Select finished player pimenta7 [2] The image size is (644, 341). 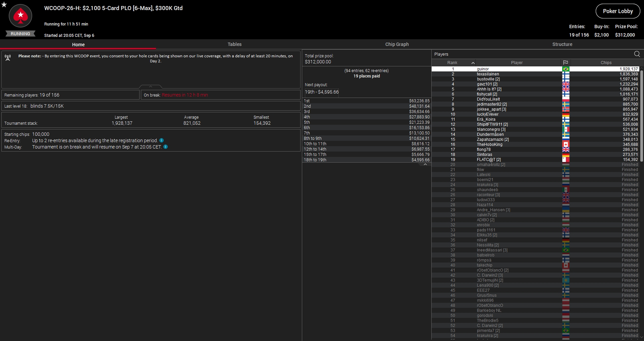tap(535, 331)
